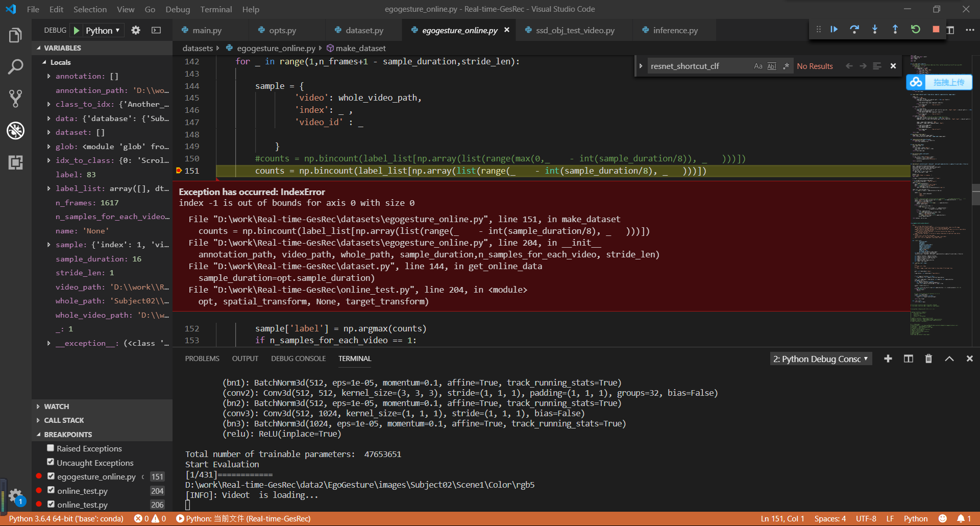Create a new terminal

pos(888,358)
